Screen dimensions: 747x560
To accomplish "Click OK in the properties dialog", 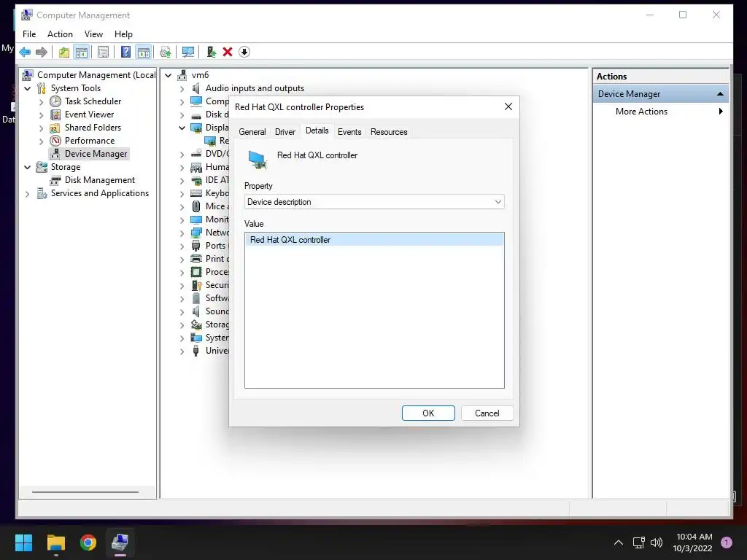I will (x=428, y=413).
